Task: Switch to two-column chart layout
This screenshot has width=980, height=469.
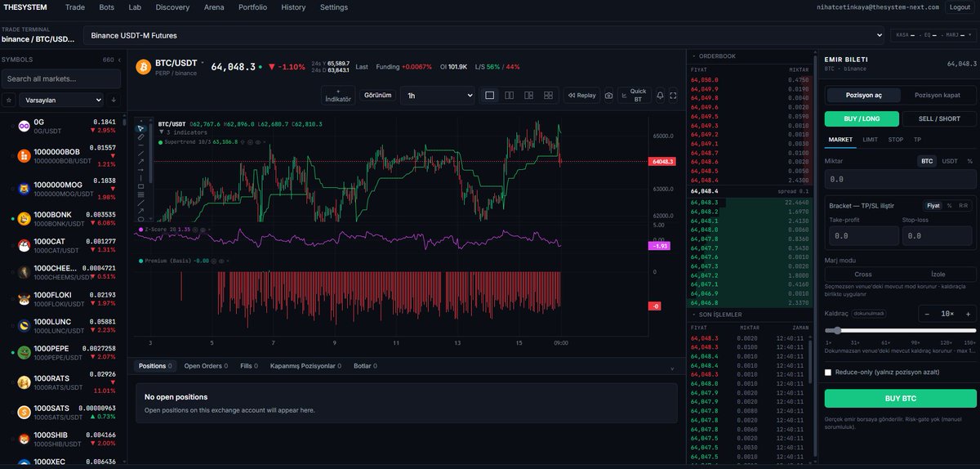Action: pos(510,96)
